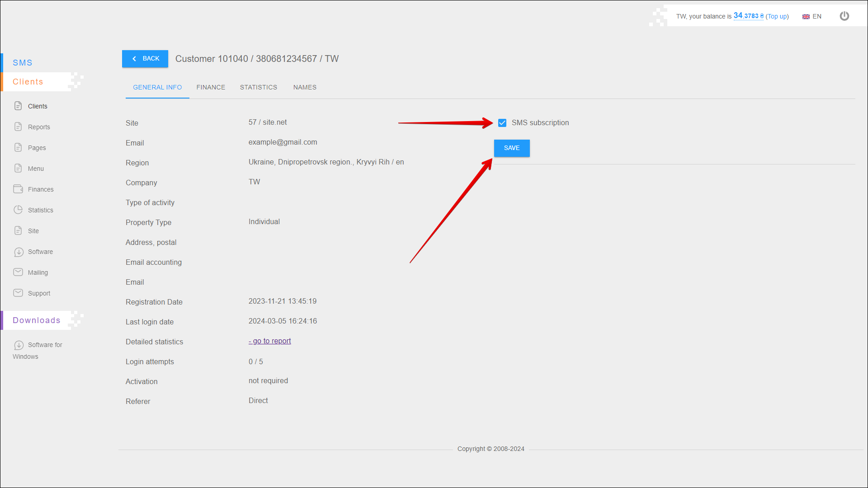The height and width of the screenshot is (488, 868).
Task: Follow the 'go to report' link
Action: click(270, 341)
